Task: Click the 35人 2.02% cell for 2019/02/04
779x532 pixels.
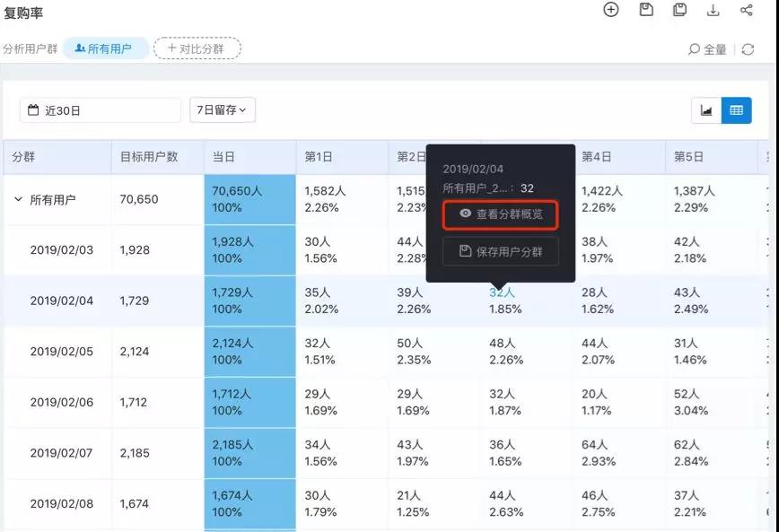Action: coord(342,301)
